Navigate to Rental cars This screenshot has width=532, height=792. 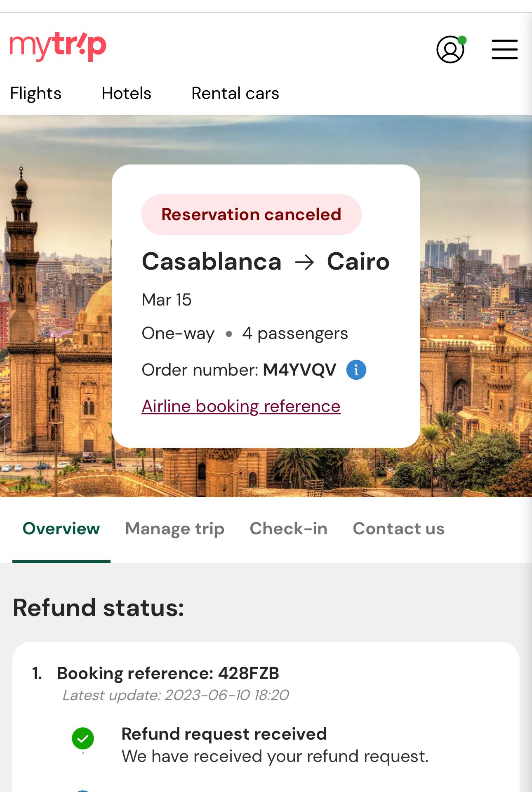[235, 94]
